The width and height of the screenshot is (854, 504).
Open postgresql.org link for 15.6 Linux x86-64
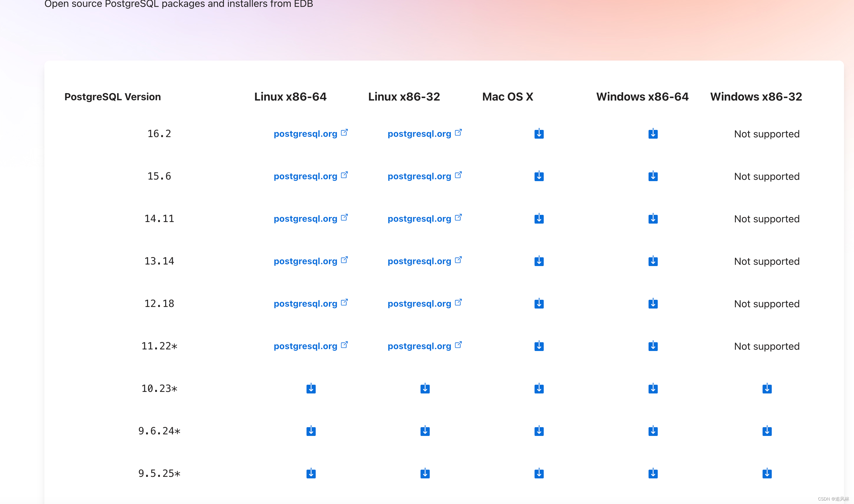[310, 176]
